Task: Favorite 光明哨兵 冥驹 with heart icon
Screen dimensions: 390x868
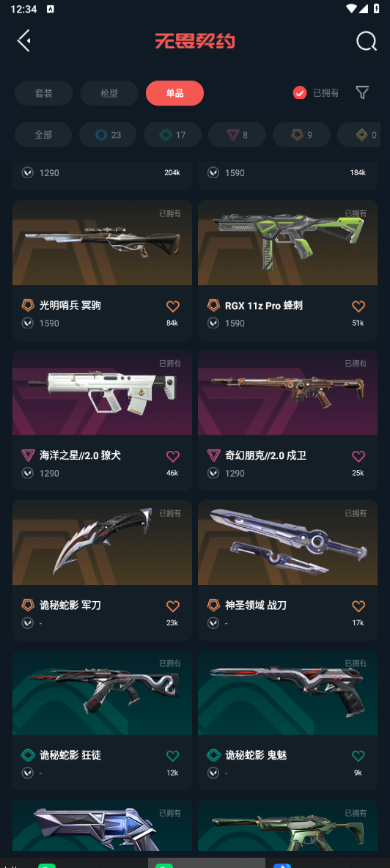Action: click(172, 306)
